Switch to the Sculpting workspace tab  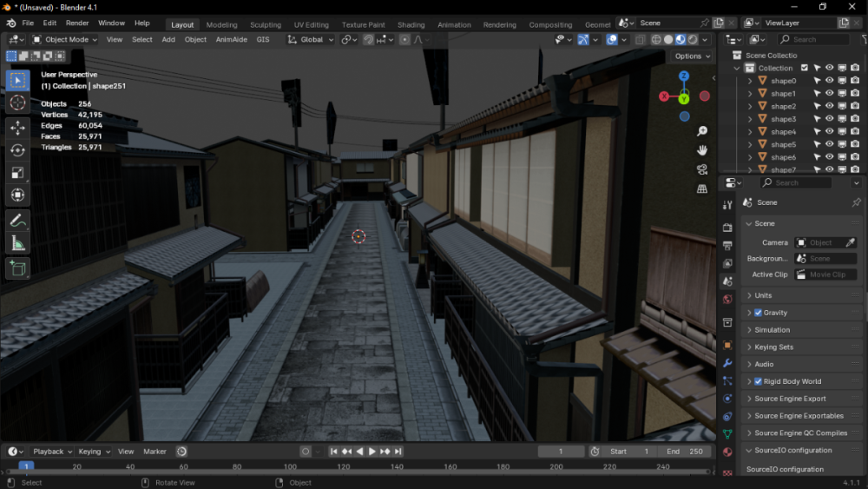click(266, 25)
